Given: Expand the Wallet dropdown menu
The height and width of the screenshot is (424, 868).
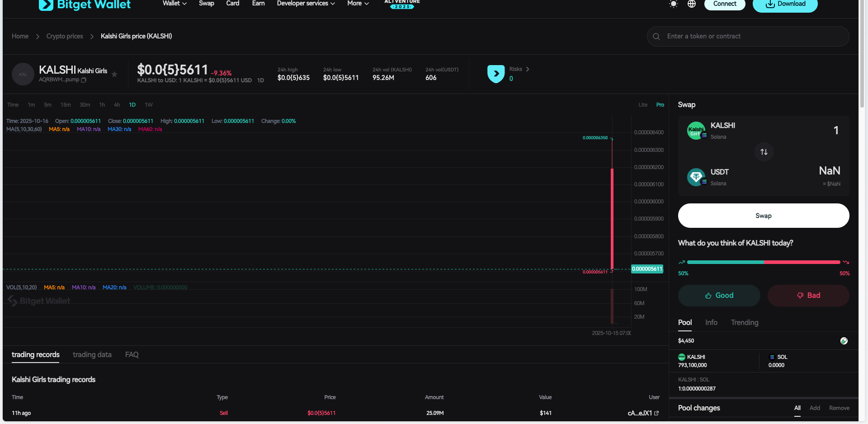Looking at the screenshot, I should click(x=175, y=4).
